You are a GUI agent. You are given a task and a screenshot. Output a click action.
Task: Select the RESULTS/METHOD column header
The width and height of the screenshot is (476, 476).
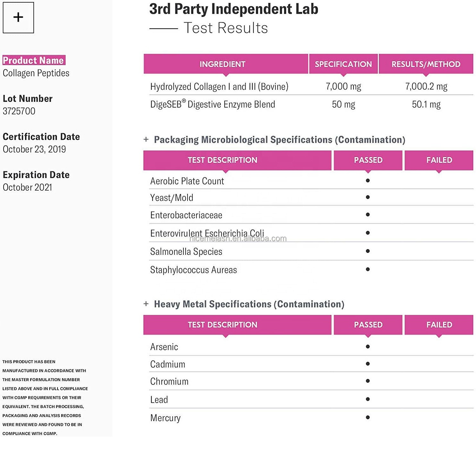[x=426, y=64]
